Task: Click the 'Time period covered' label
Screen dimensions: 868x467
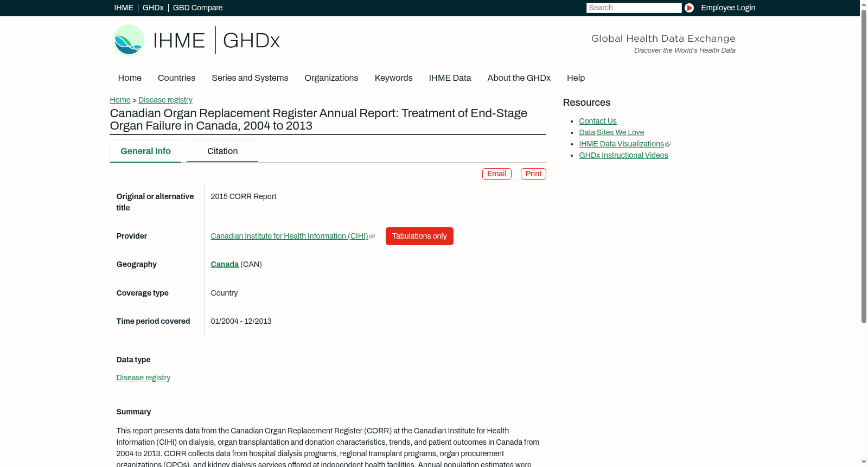Action: pos(153,321)
